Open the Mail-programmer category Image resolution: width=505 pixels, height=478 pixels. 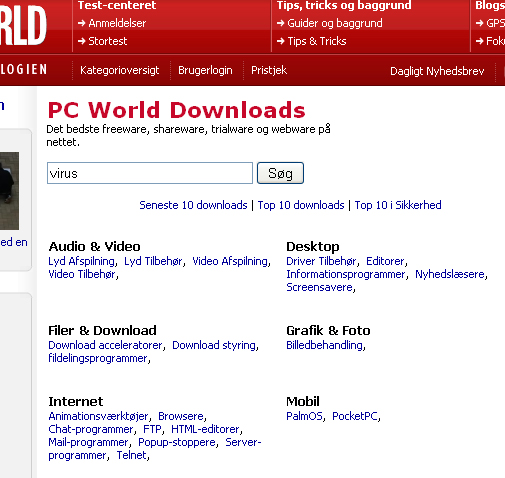[88, 442]
